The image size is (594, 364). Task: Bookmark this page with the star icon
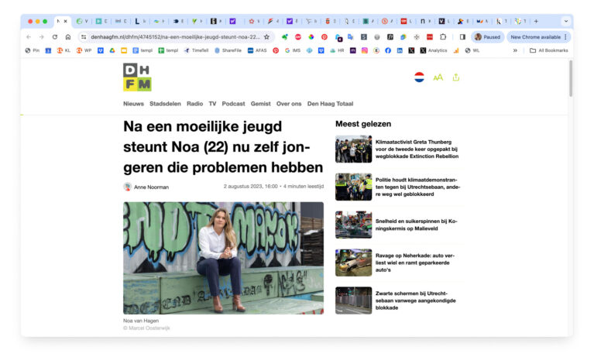266,36
